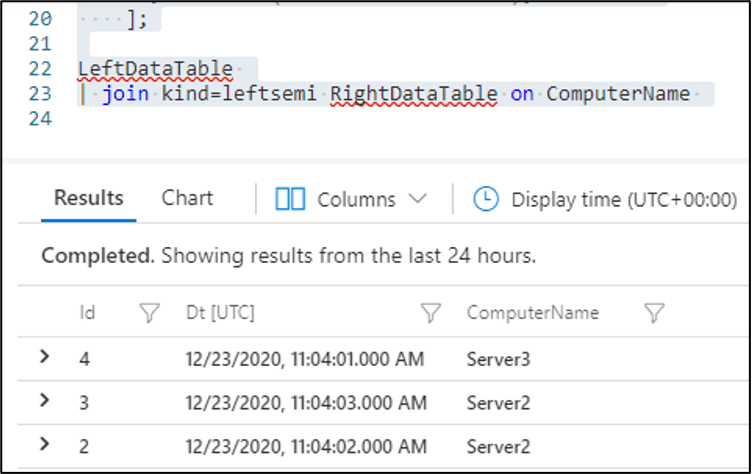
Task: Click the Columns grid icon
Action: pos(290,199)
